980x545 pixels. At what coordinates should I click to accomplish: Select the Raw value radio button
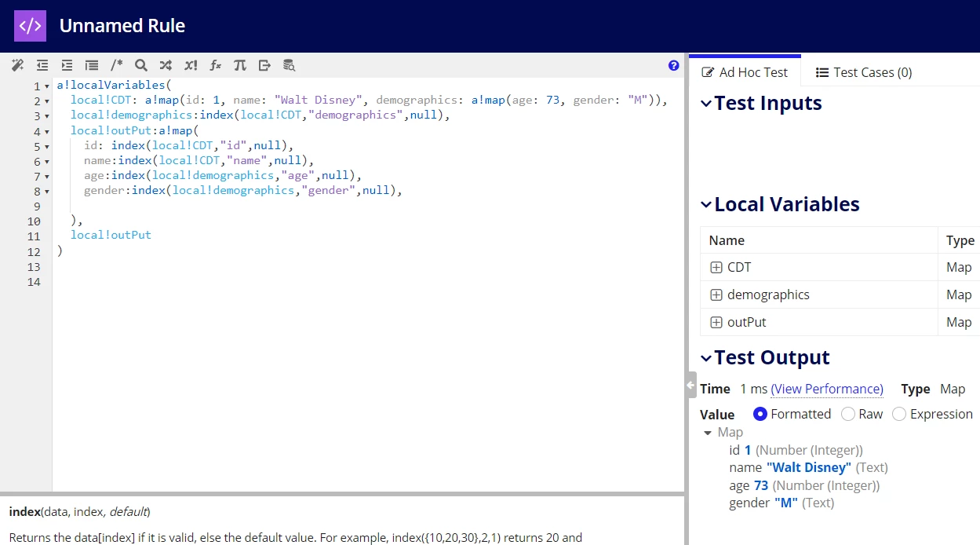(x=847, y=414)
